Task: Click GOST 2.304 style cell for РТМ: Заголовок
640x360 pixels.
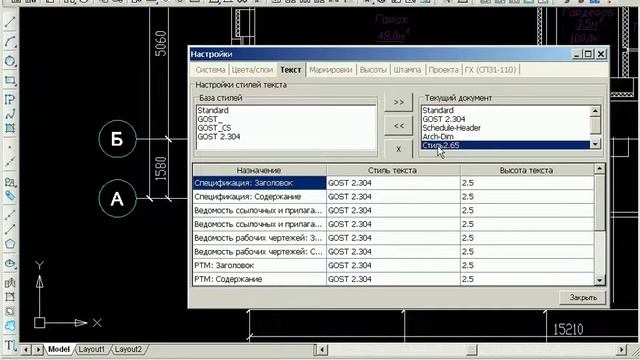Action: coord(393,265)
